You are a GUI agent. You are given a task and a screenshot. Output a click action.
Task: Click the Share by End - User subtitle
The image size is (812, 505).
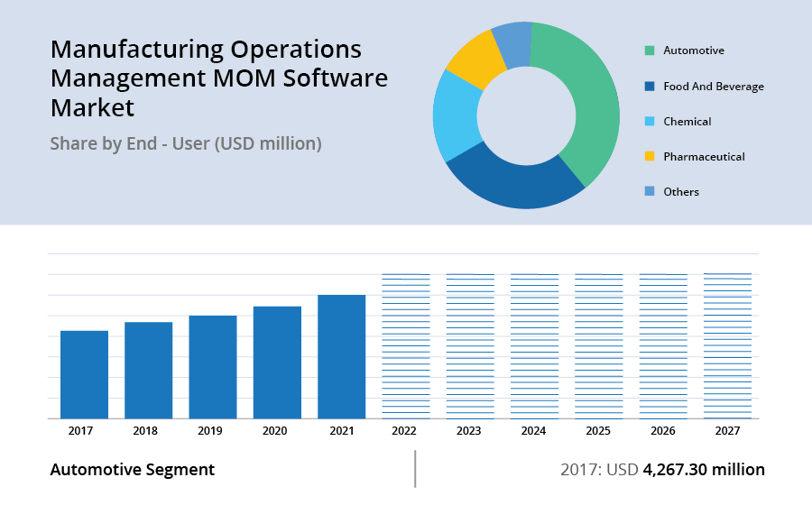coord(186,144)
